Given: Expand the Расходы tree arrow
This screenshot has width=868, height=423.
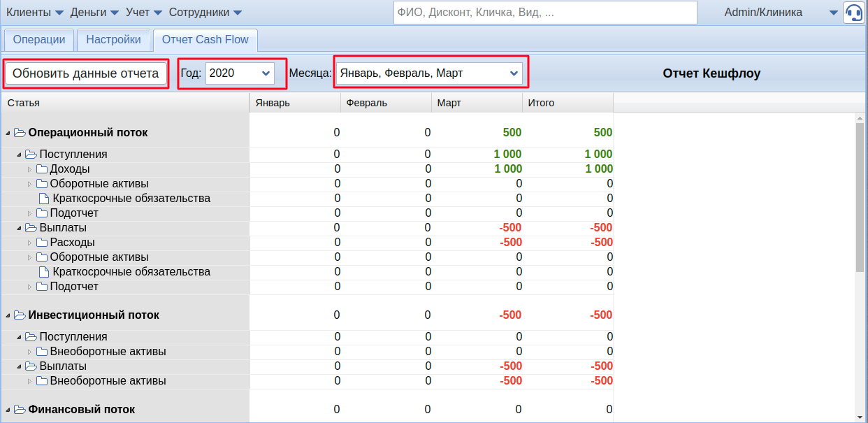Looking at the screenshot, I should 29,243.
